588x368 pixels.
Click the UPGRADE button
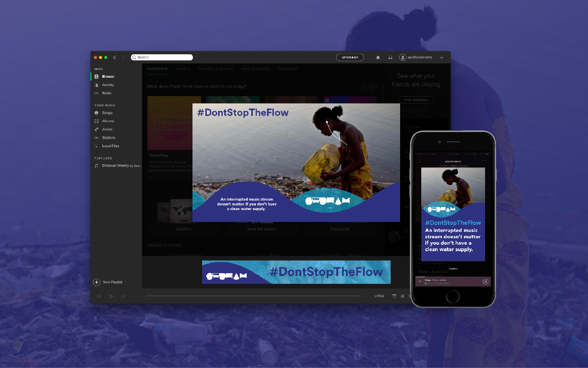click(x=350, y=57)
